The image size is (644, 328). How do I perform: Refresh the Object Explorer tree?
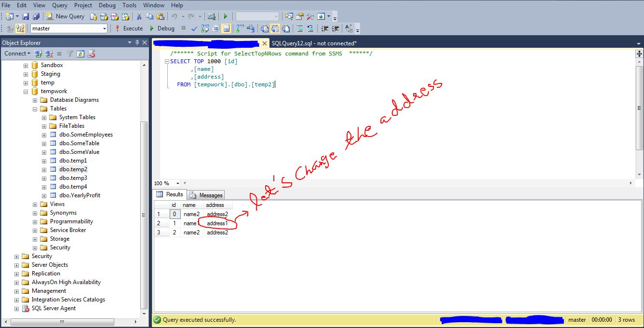(80, 54)
